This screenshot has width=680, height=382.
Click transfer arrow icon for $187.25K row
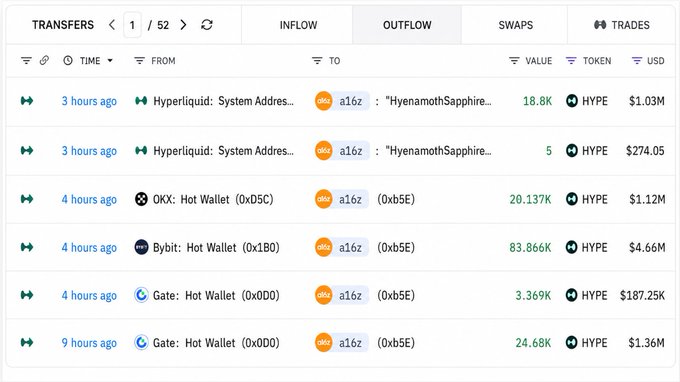click(x=27, y=295)
